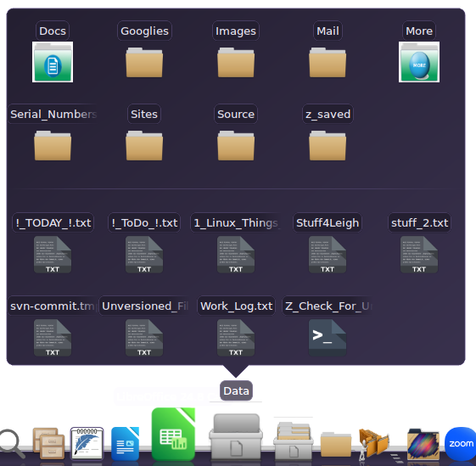Click the More label
Viewport: 476px width, 466px height.
pos(419,31)
